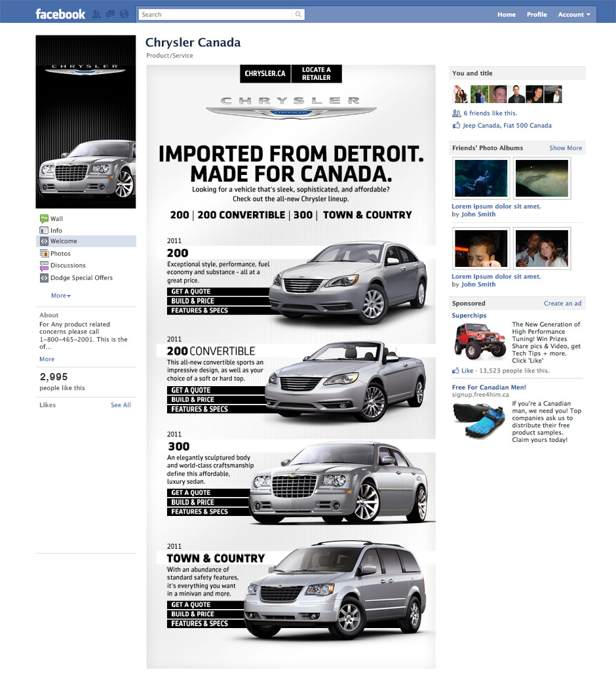Click Features & Specs for Town & Country

[x=205, y=624]
